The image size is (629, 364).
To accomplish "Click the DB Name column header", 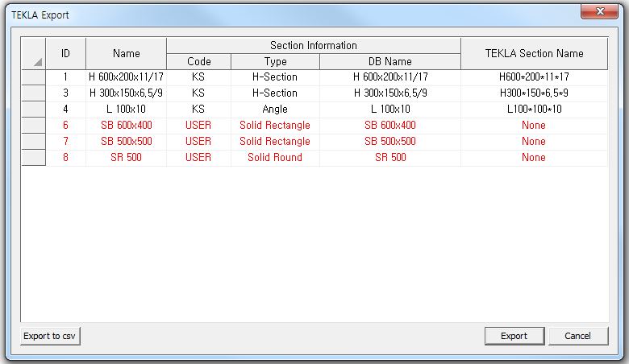I will click(x=390, y=61).
